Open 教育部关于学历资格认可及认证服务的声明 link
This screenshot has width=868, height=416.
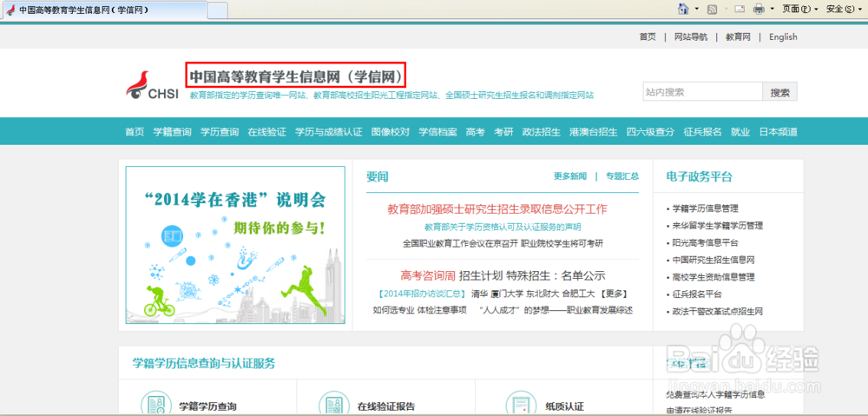(503, 228)
